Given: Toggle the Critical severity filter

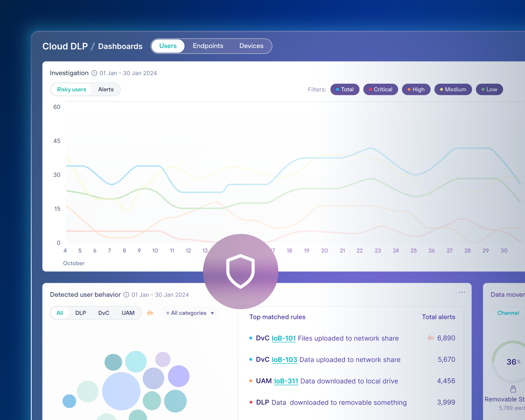Looking at the screenshot, I should [381, 89].
